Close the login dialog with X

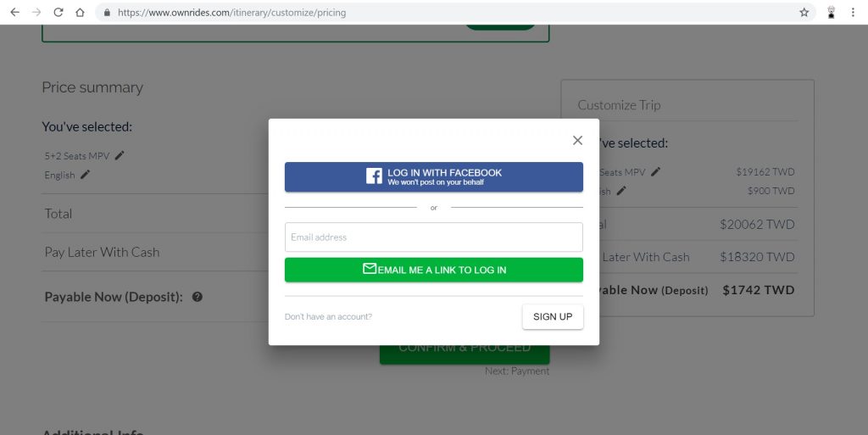[x=577, y=141]
